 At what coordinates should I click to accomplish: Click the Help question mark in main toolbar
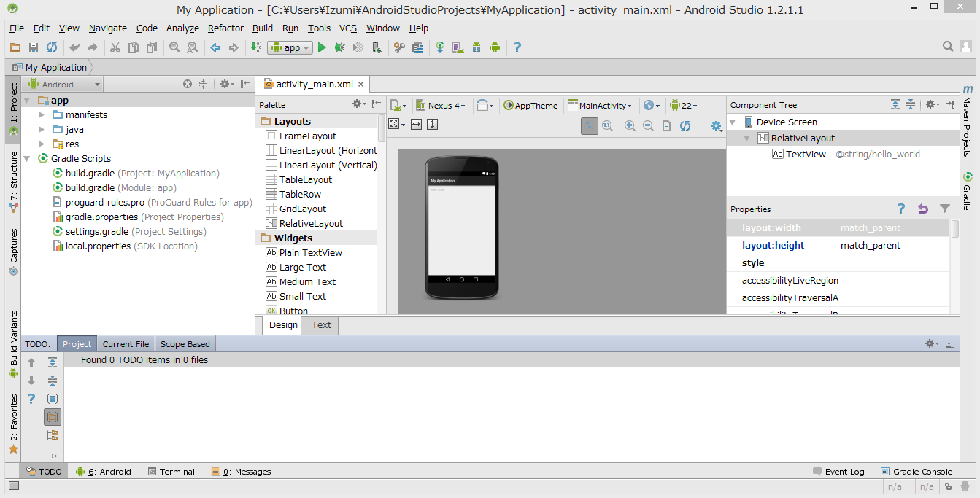click(517, 47)
